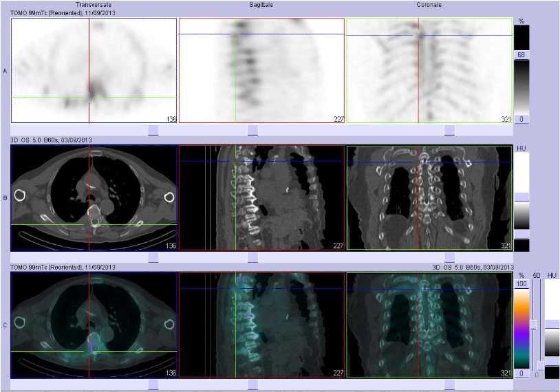Click the orange-purple fusion color scale bar
Viewport: 560px width, 392px height.
pyautogui.click(x=521, y=329)
